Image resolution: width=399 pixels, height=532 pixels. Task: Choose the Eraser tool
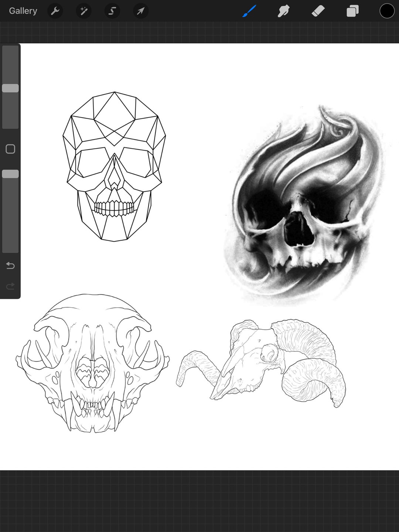pos(317,11)
